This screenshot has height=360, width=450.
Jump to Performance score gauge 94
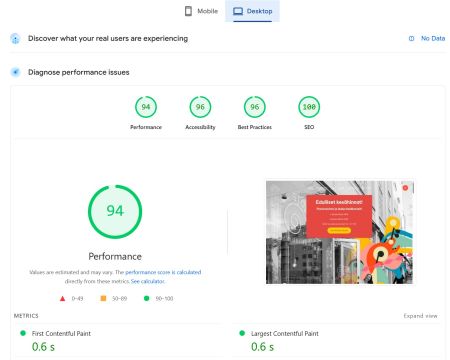pyautogui.click(x=146, y=107)
